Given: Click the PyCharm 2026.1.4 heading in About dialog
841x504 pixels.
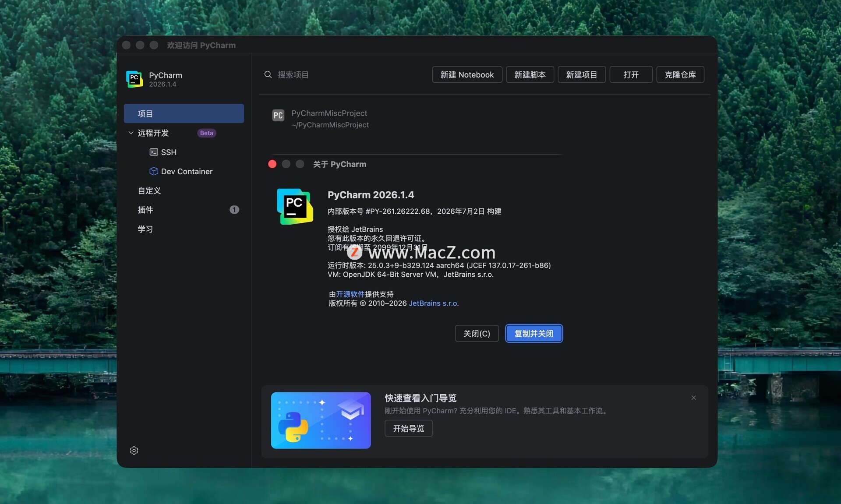Looking at the screenshot, I should pyautogui.click(x=371, y=195).
